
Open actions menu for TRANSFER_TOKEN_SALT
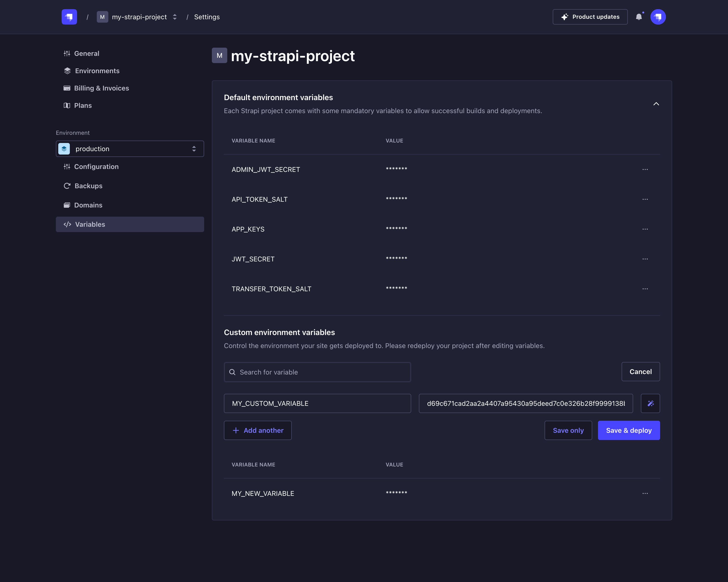click(645, 289)
